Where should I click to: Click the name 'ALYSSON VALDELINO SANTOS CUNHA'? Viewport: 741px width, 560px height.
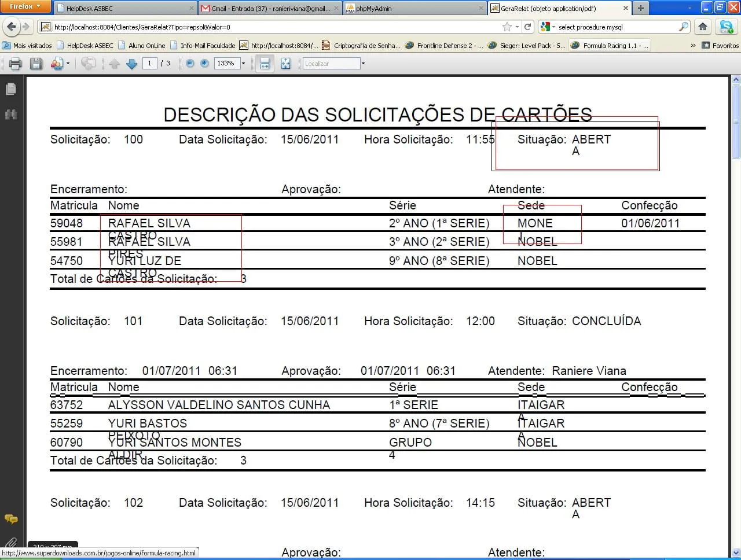point(219,405)
